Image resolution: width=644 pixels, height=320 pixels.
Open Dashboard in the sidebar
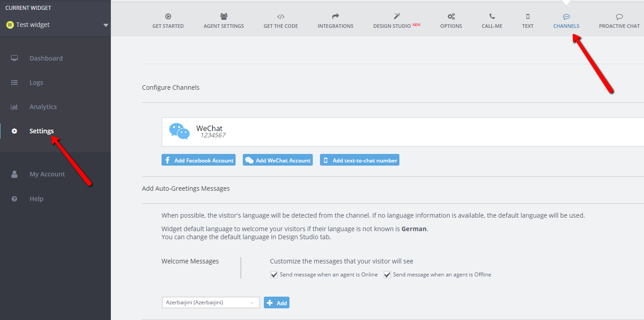tap(46, 58)
